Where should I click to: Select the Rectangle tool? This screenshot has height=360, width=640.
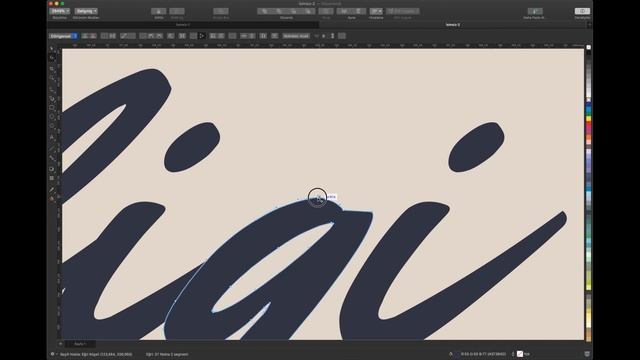(x=52, y=108)
